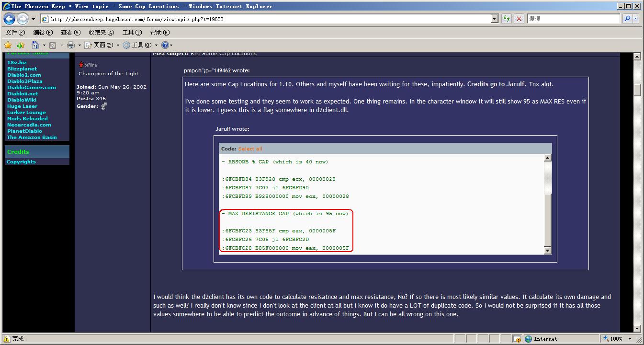Click the page scrollbar down arrow
The image size is (644, 345).
click(637, 329)
